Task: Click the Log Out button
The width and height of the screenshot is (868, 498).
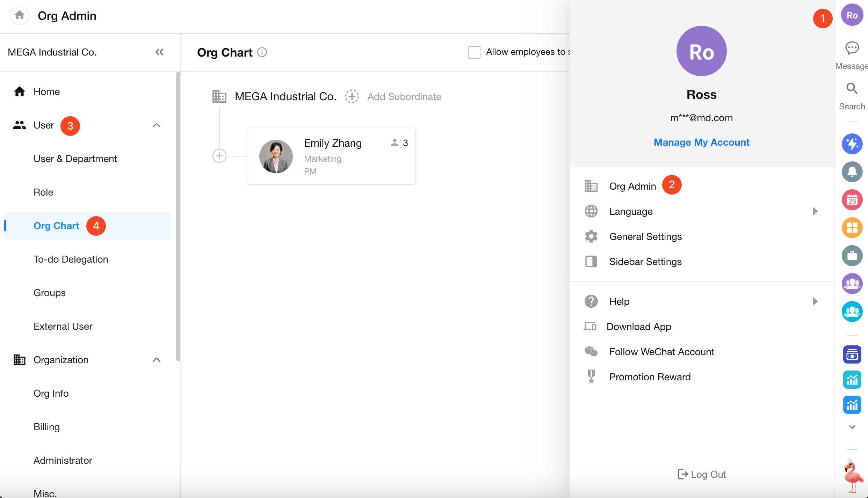Action: [702, 474]
